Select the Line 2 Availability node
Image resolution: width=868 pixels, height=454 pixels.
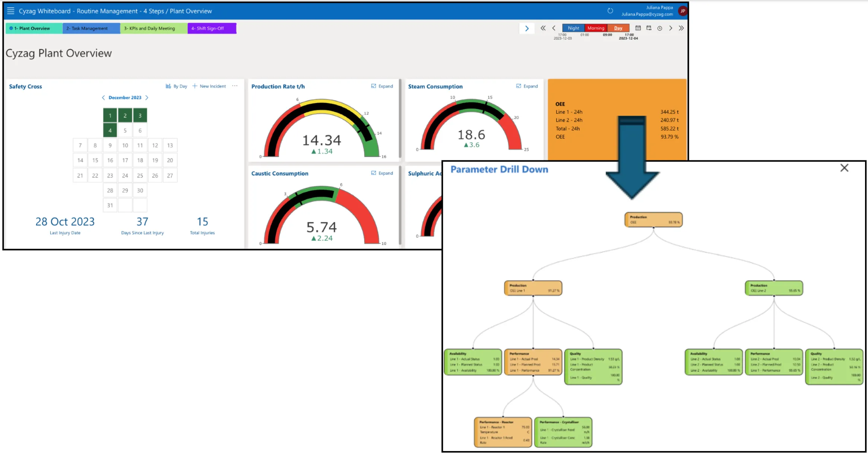coord(714,362)
